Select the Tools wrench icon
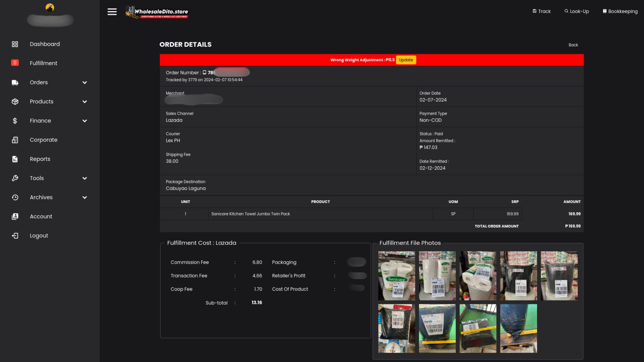This screenshot has width=644, height=362. [15, 178]
